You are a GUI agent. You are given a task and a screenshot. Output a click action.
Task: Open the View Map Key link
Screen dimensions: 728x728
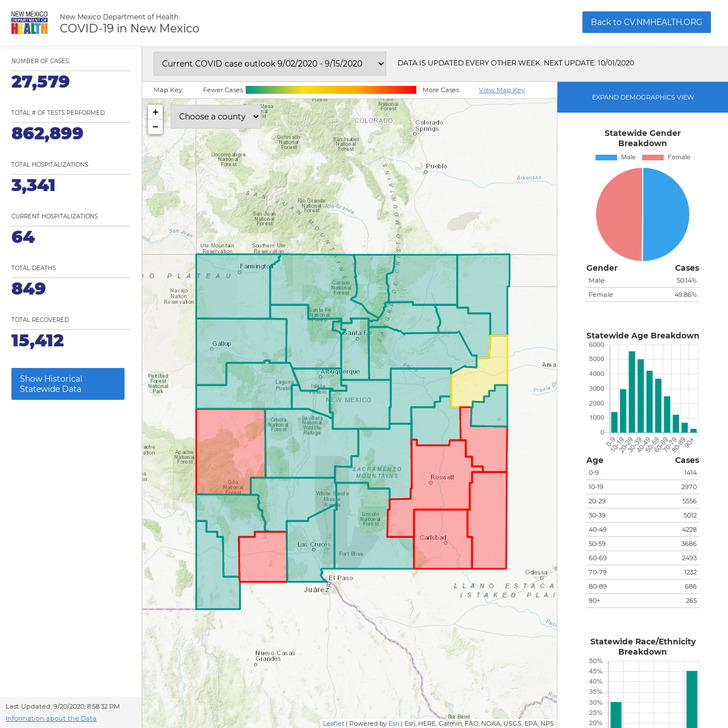pos(502,90)
